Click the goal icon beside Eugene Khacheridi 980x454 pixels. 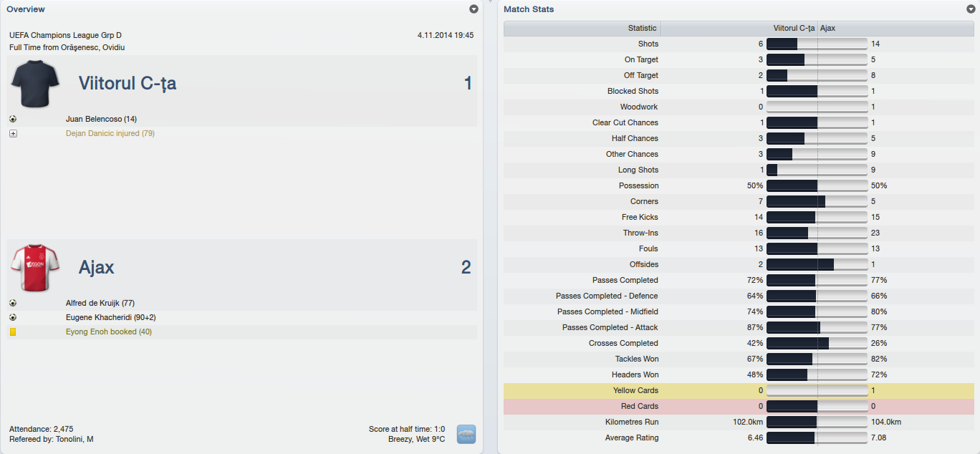[x=13, y=317]
